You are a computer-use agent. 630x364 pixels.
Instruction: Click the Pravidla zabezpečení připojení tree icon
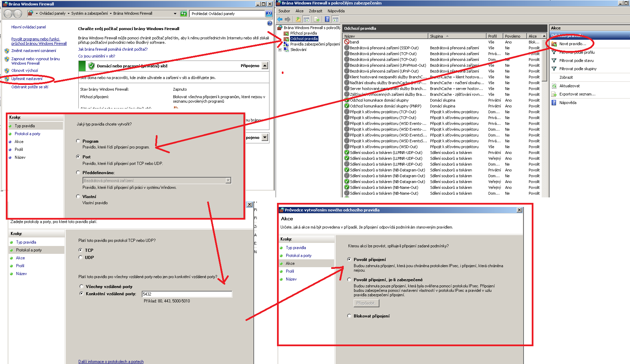click(286, 44)
